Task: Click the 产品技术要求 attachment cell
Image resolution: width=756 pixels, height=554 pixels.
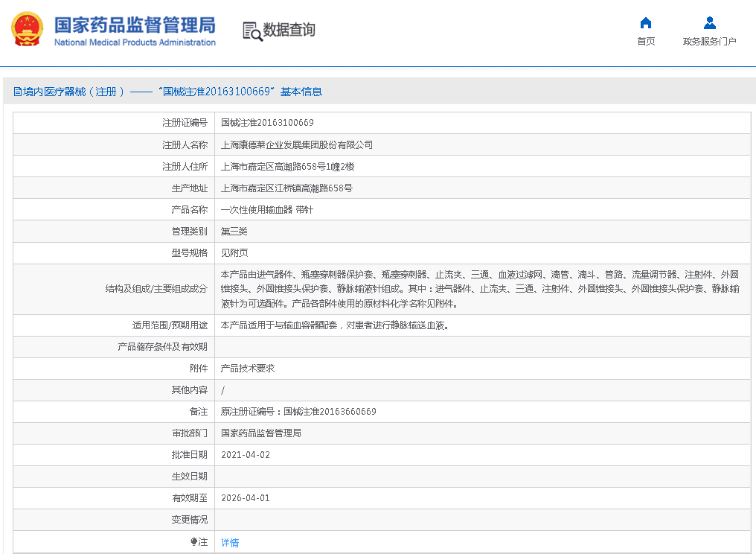Action: click(248, 369)
